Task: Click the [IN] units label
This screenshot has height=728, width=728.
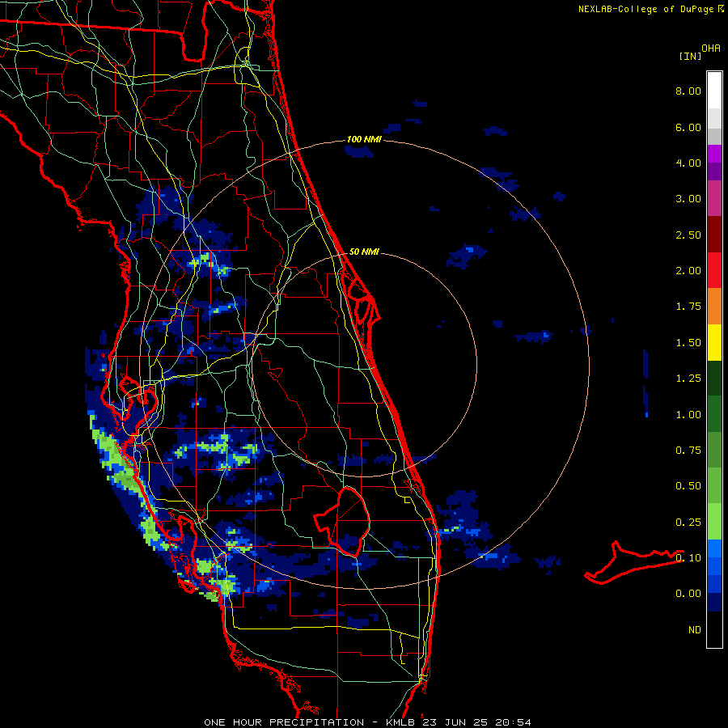Action: [x=690, y=56]
